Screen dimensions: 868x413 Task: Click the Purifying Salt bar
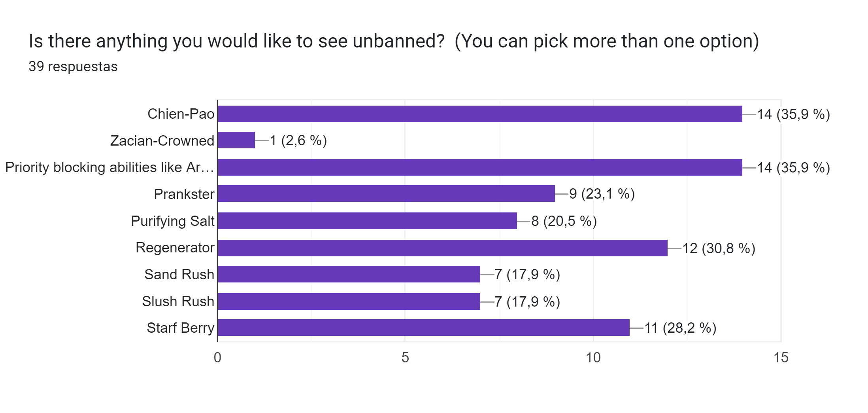point(367,221)
